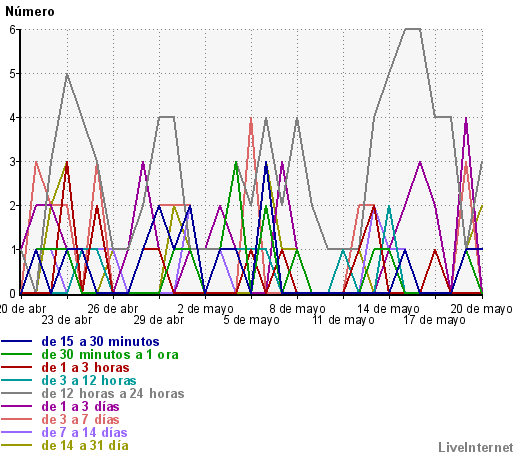Click the 'de 14 a 31 día' legend label

85,446
